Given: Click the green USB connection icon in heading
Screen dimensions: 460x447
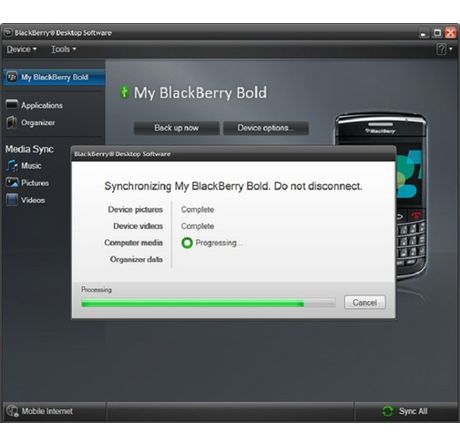Looking at the screenshot, I should click(124, 92).
